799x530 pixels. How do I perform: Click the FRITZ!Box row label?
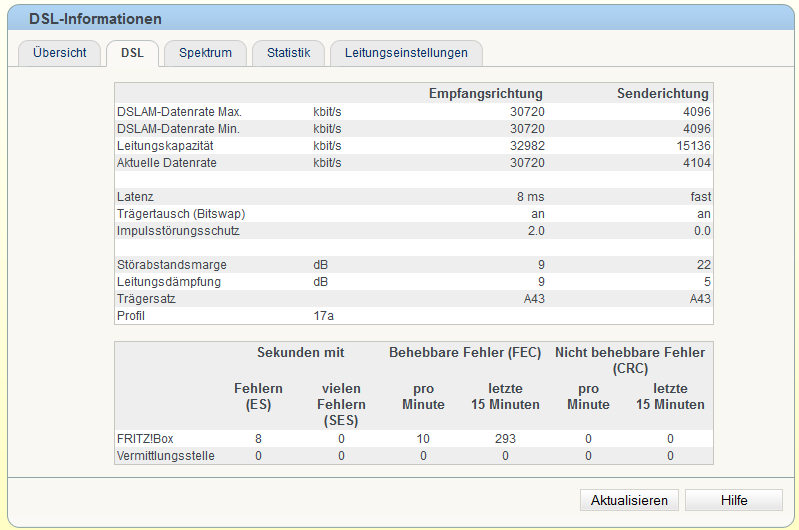coord(145,439)
